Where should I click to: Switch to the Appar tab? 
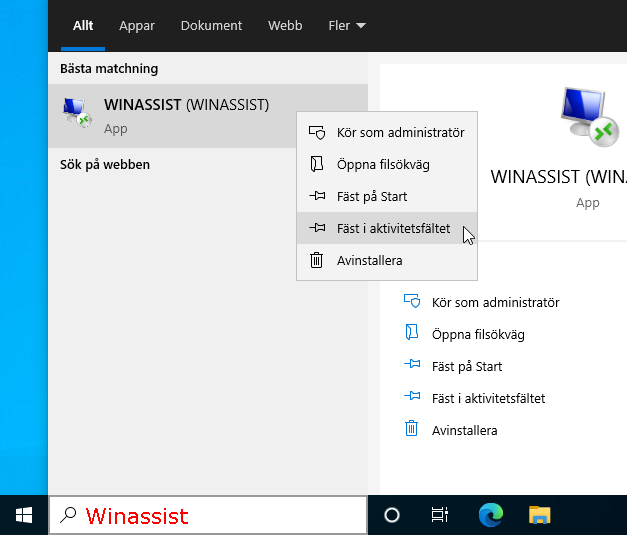point(137,25)
